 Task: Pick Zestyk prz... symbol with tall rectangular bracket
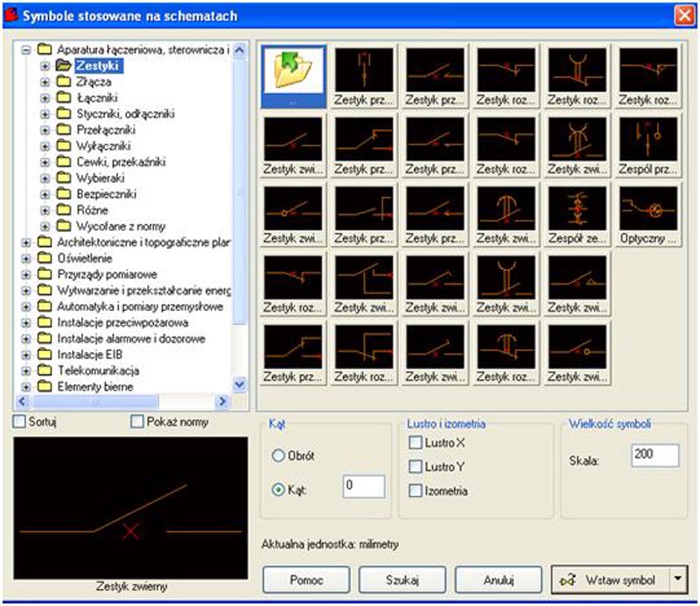point(364,215)
